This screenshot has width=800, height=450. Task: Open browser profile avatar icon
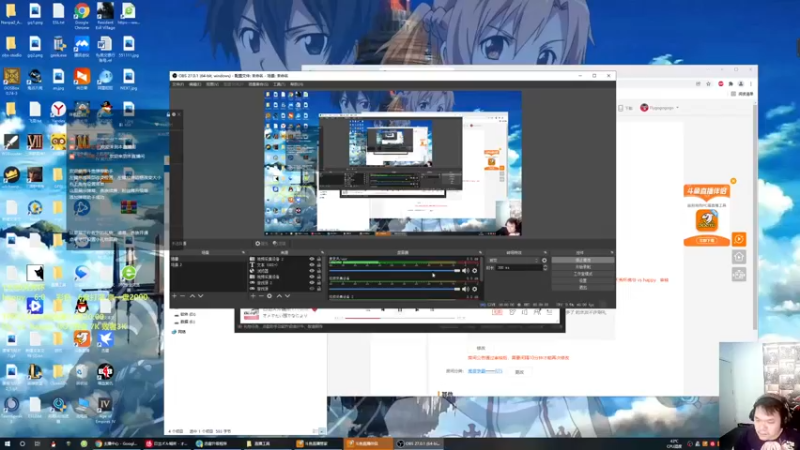pyautogui.click(x=741, y=84)
